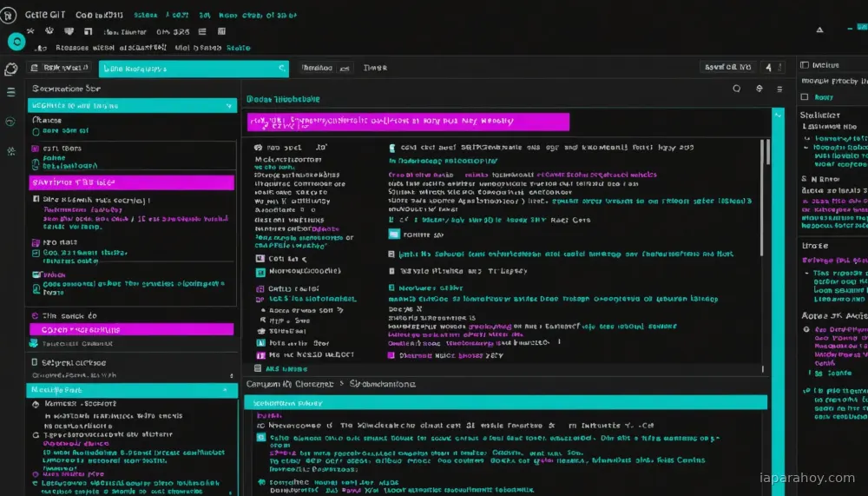The height and width of the screenshot is (496, 868).
Task: Click the last breadcrumb segment, 'Sirobmdantone'
Action: click(x=382, y=383)
